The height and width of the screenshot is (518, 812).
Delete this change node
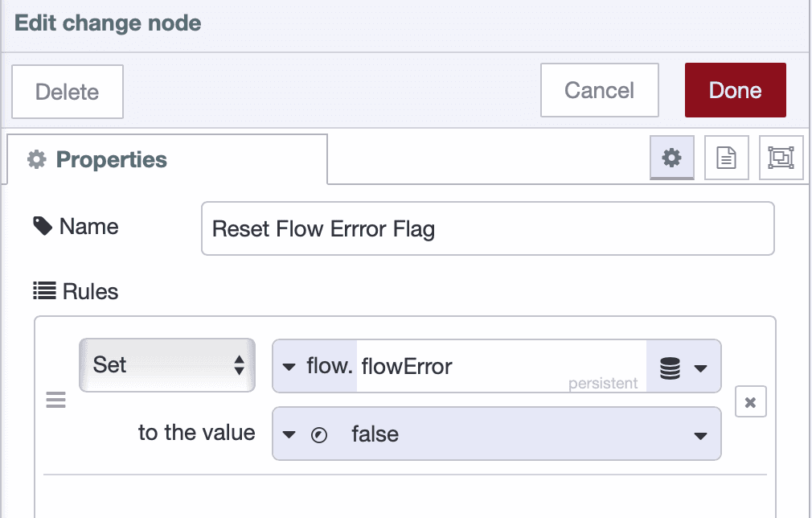pos(67,91)
